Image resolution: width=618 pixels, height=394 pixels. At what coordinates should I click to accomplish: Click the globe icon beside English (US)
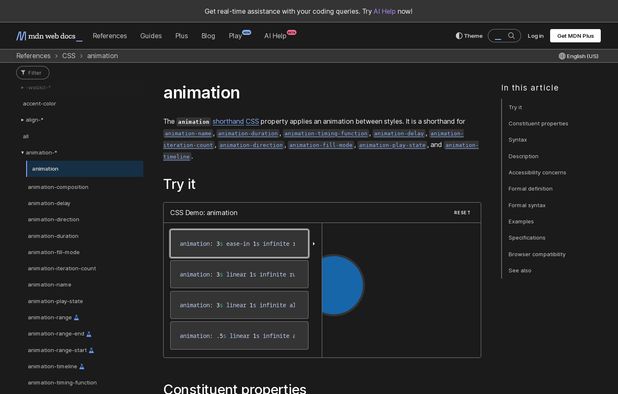562,56
